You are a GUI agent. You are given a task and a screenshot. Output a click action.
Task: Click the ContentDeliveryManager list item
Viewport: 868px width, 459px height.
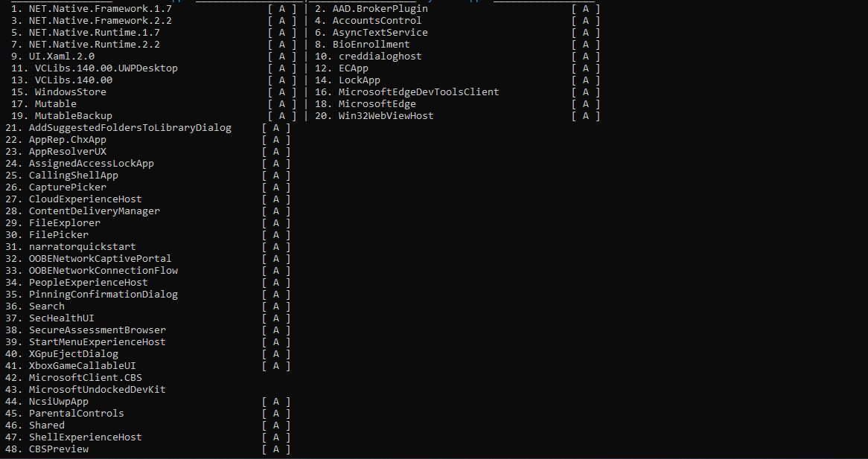pyautogui.click(x=94, y=211)
